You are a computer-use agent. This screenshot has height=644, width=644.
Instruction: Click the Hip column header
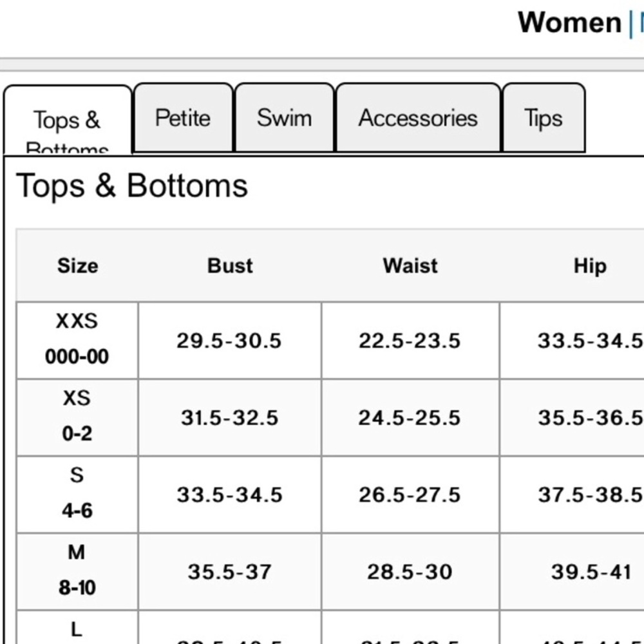tap(590, 265)
